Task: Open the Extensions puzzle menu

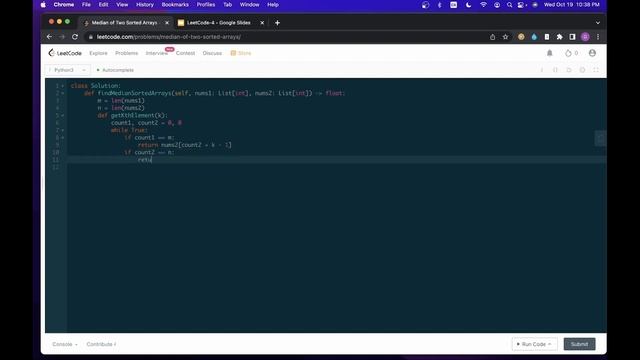Action: coord(560,37)
